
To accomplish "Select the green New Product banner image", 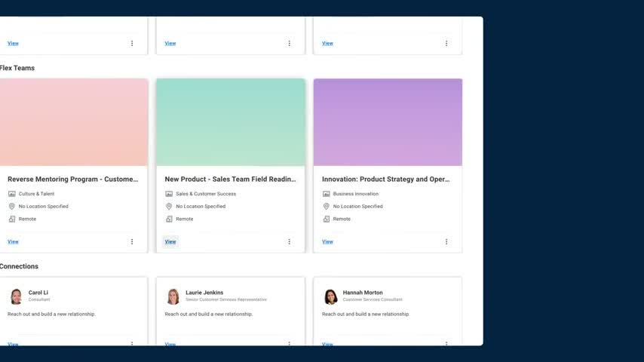I will pyautogui.click(x=231, y=122).
